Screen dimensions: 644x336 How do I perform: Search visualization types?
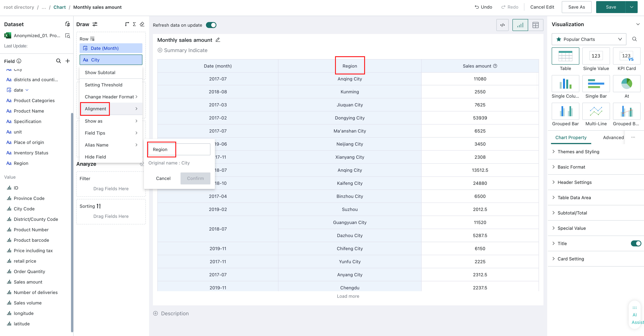[634, 39]
